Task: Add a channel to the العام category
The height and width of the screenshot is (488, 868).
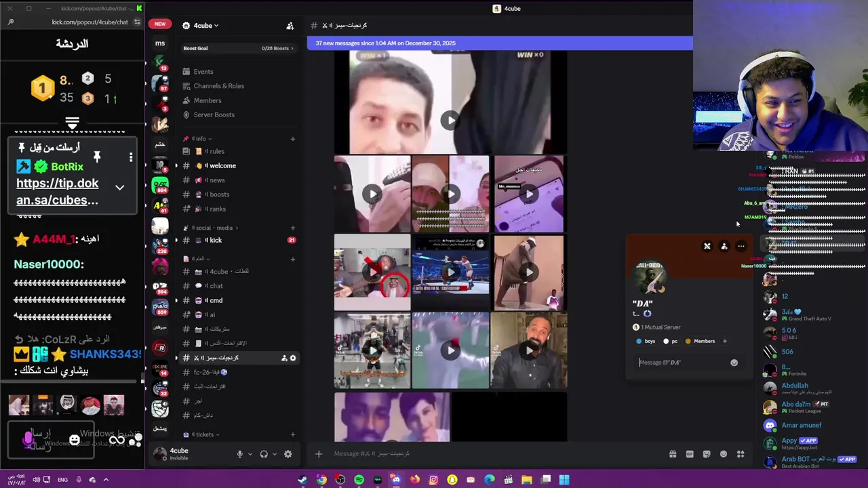Action: tap(293, 259)
